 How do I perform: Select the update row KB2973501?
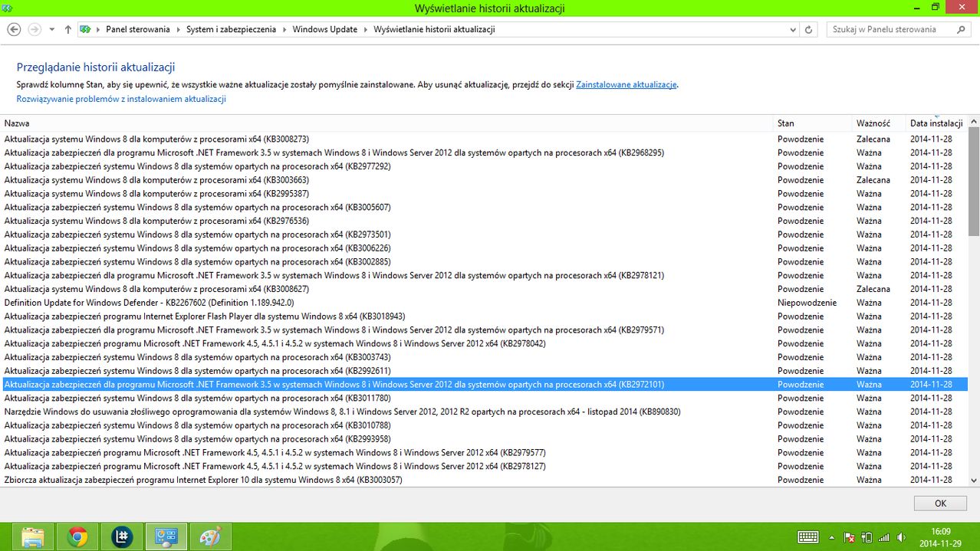click(485, 235)
